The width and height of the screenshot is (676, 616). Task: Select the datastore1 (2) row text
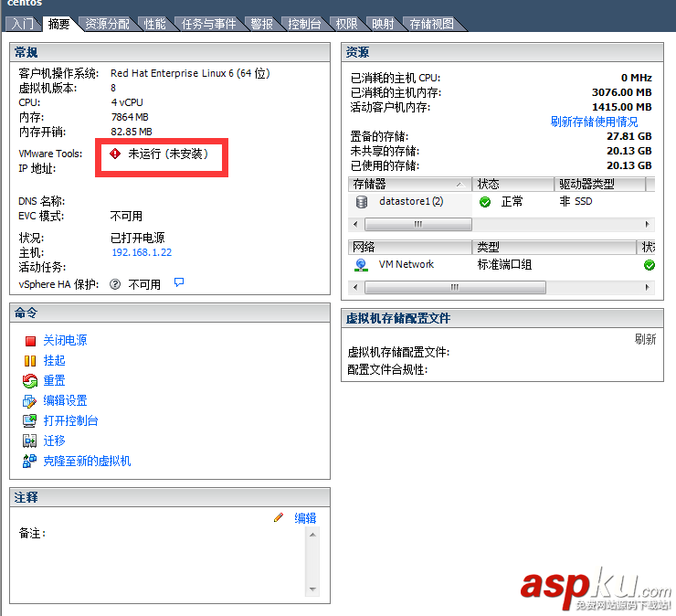[411, 201]
